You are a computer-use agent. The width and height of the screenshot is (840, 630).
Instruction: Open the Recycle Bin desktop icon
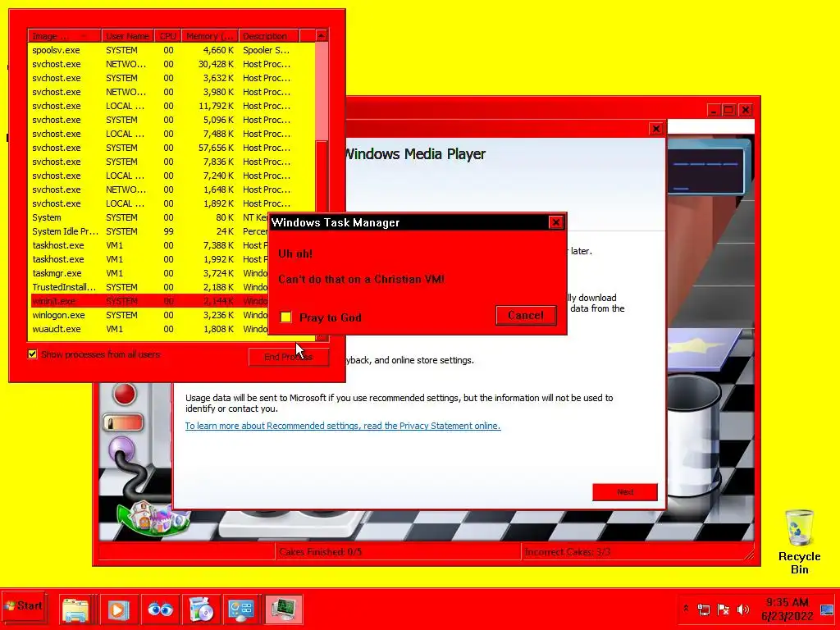click(799, 541)
